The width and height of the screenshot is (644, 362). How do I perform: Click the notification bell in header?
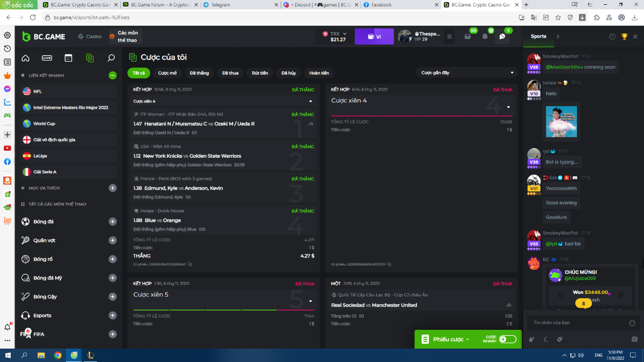pyautogui.click(x=485, y=36)
